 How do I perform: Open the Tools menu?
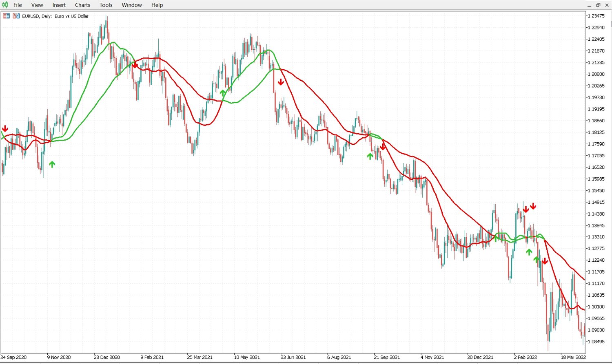[x=106, y=5]
